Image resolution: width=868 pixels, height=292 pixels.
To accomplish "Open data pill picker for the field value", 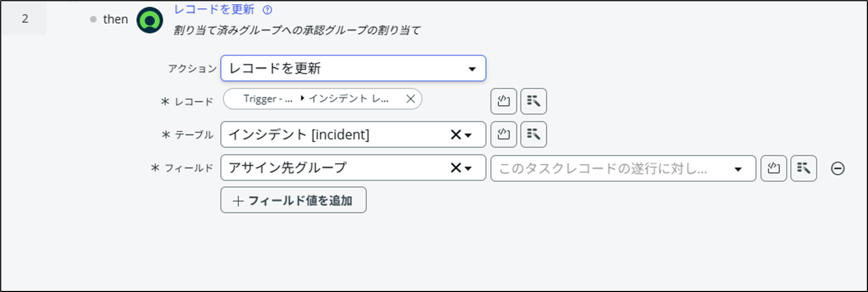I will [x=803, y=168].
